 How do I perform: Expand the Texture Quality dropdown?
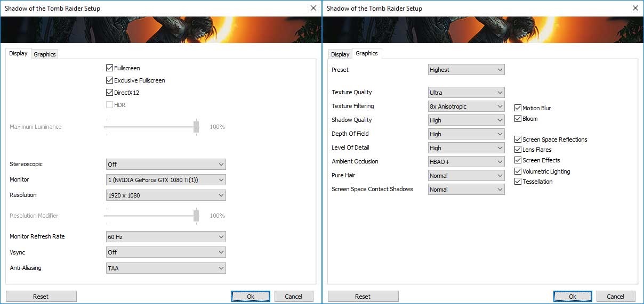pyautogui.click(x=466, y=93)
